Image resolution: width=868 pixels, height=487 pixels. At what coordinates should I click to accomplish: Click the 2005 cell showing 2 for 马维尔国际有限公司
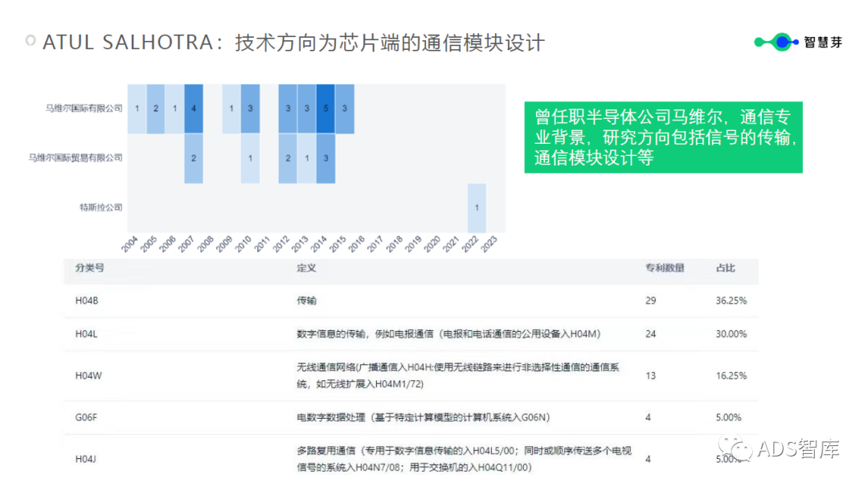point(156,108)
